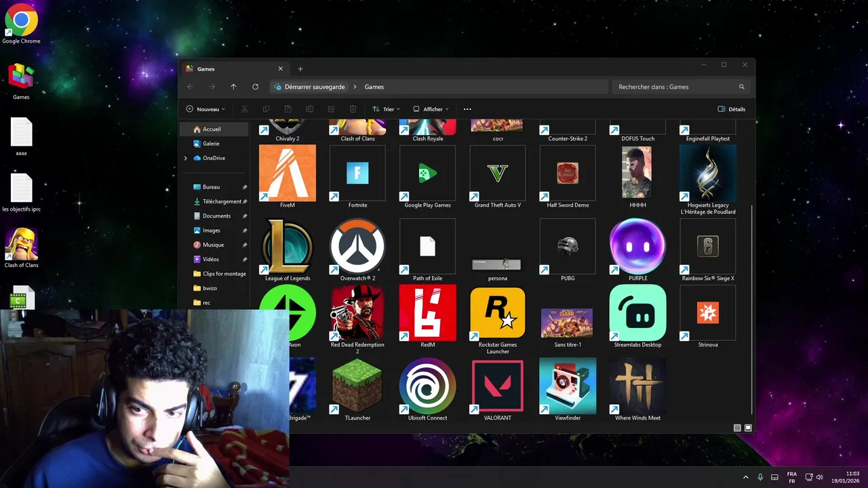Open the Nouveau dropdown menu
The height and width of the screenshot is (488, 868).
(205, 109)
